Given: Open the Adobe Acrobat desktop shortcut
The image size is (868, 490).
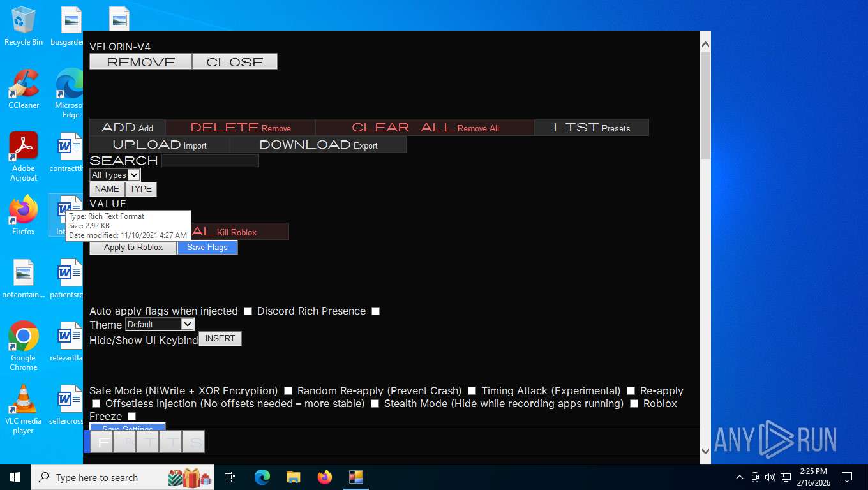Looking at the screenshot, I should click(24, 157).
